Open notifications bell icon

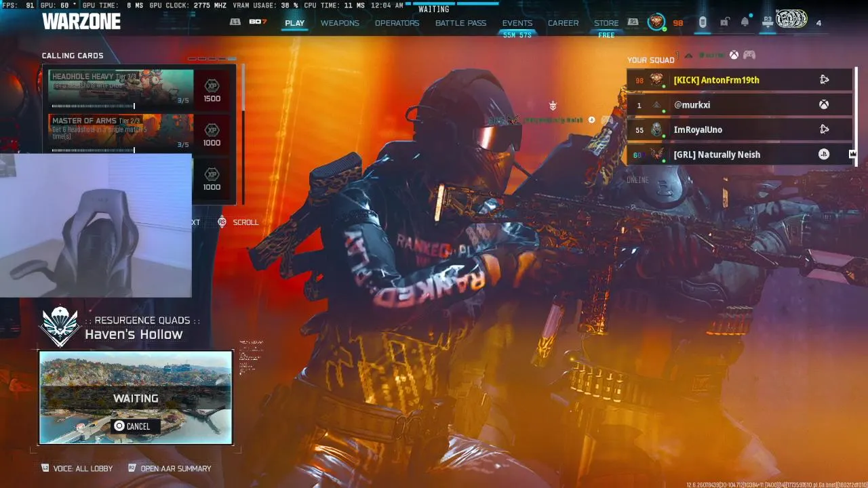745,22
